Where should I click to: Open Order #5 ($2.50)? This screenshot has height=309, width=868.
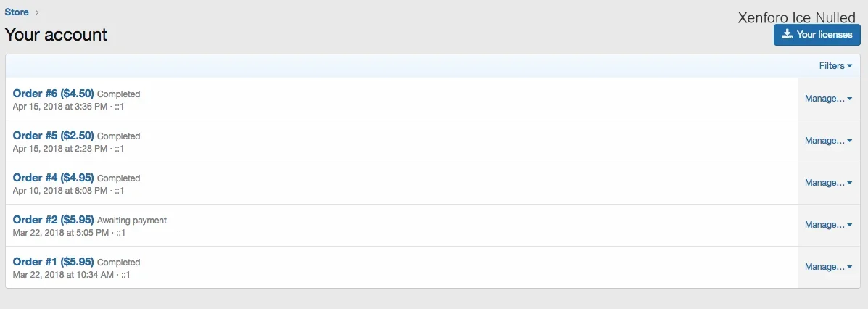(53, 136)
